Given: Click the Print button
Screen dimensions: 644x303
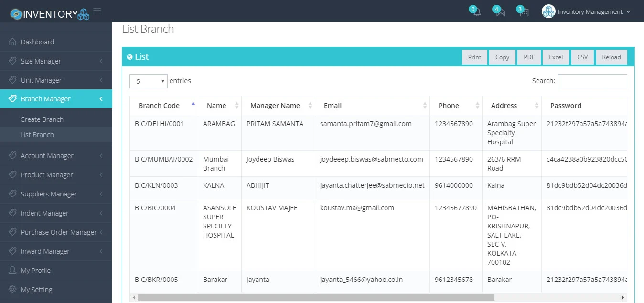Looking at the screenshot, I should tap(474, 57).
